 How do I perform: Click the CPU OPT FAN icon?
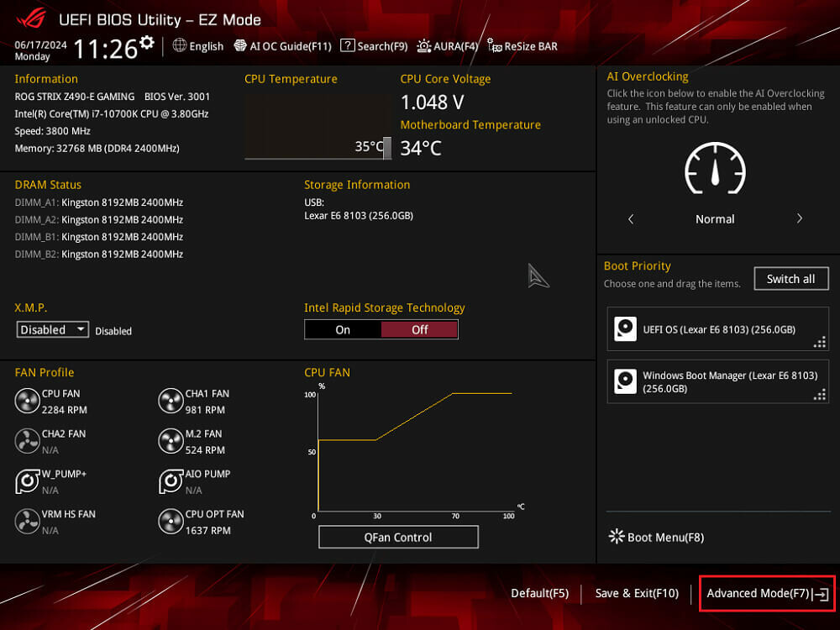[171, 522]
